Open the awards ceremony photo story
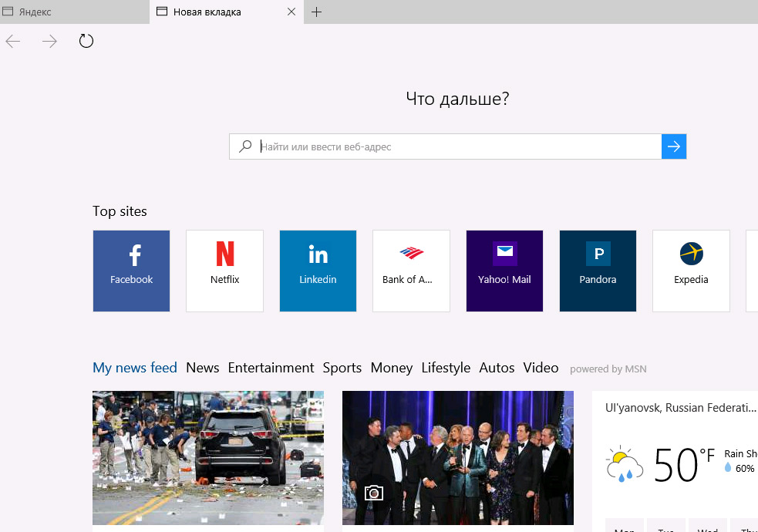Viewport: 758px width, 532px height. click(458, 458)
